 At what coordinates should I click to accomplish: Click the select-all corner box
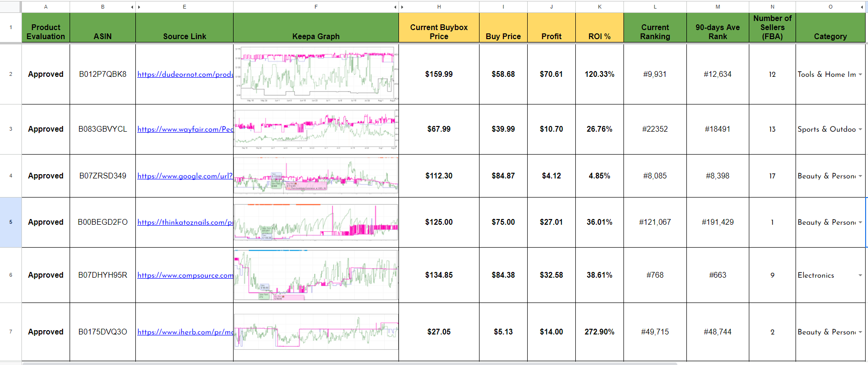10,7
